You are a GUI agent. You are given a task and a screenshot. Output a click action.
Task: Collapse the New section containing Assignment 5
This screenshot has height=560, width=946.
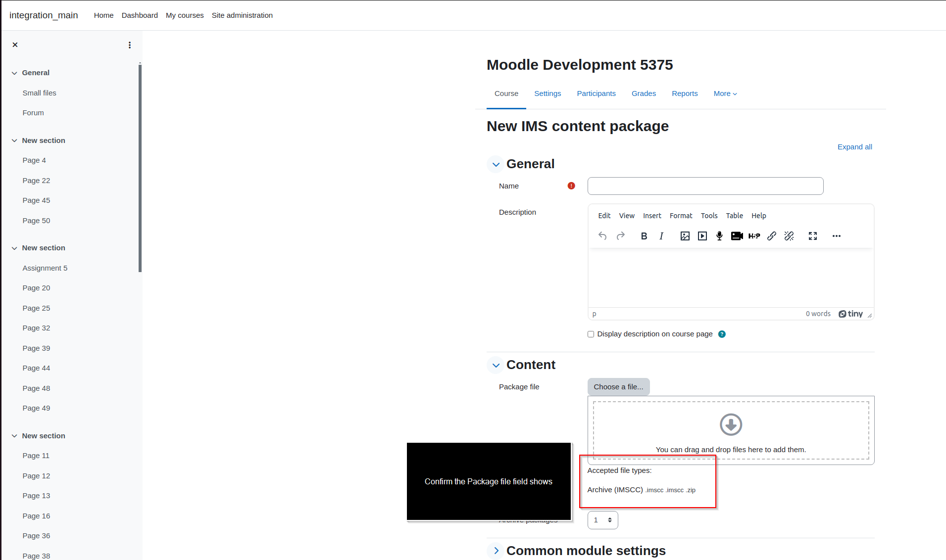14,248
